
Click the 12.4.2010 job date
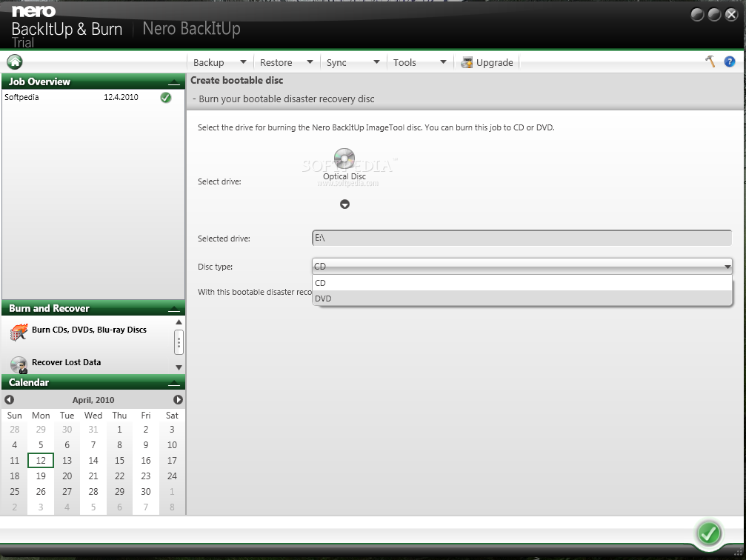pos(121,97)
